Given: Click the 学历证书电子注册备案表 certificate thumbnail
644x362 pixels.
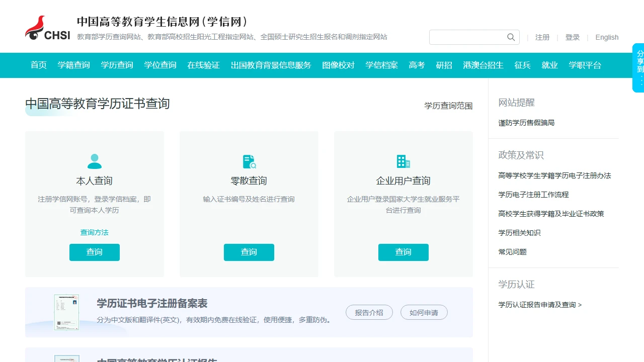Looking at the screenshot, I should [67, 312].
